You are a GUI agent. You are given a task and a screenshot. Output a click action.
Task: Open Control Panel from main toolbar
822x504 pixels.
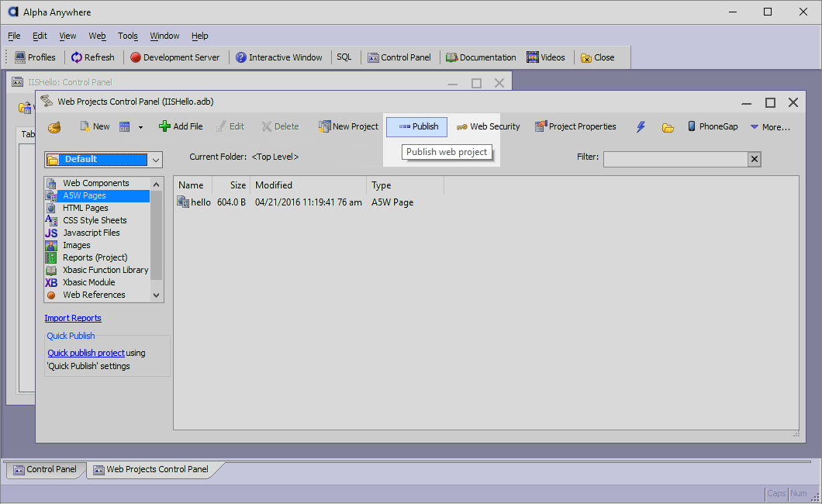399,57
